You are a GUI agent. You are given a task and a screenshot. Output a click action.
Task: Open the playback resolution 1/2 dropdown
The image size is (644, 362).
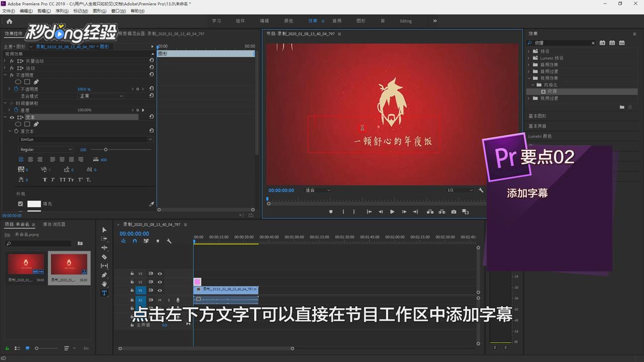460,190
